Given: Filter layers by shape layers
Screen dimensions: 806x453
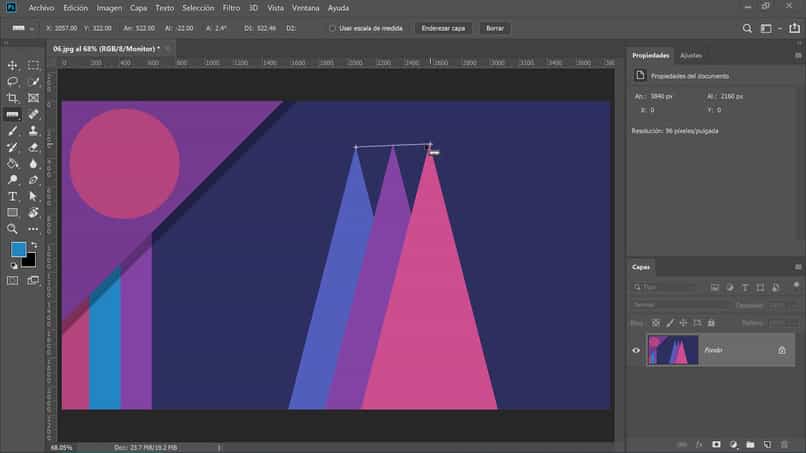Looking at the screenshot, I should point(760,287).
